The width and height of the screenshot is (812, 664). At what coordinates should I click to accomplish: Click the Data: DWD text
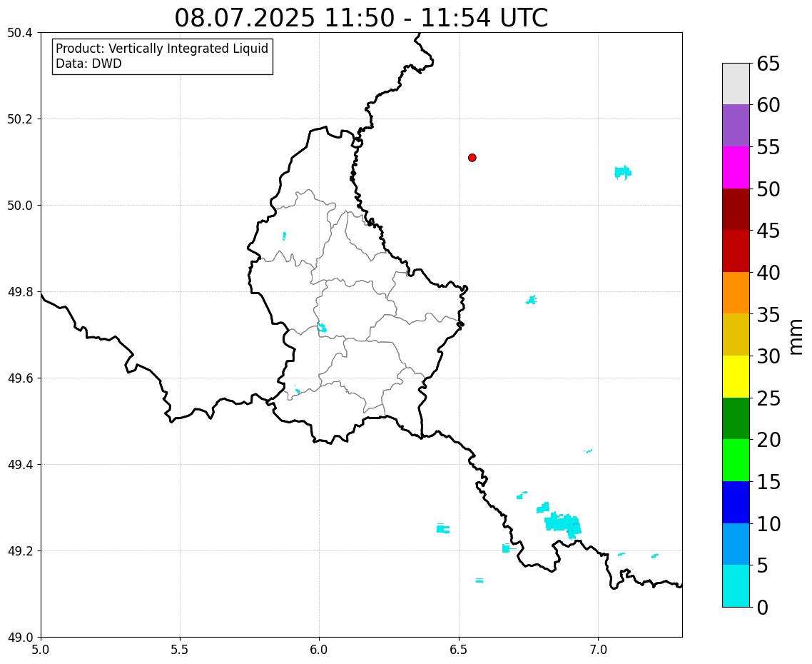pyautogui.click(x=88, y=64)
